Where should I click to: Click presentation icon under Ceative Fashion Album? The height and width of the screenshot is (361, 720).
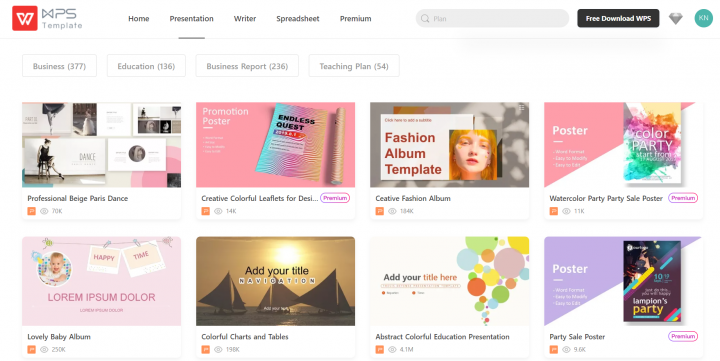tap(379, 211)
